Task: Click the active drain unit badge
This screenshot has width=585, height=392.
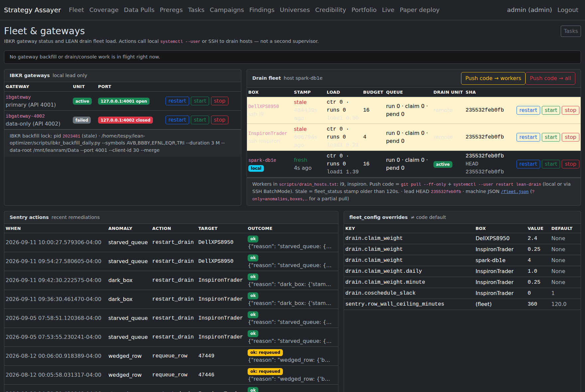Action: tap(443, 164)
